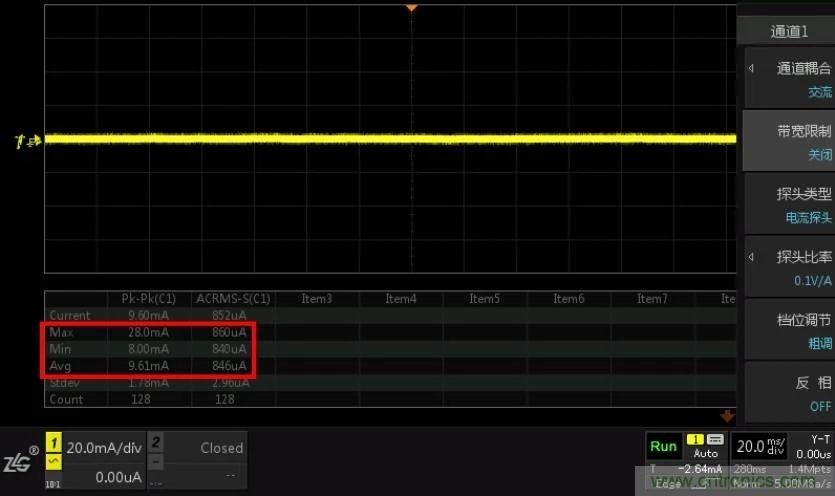Viewport: 835px width, 496px height.
Task: Click the 20.0mA/div vertical scale readout
Action: click(x=104, y=448)
